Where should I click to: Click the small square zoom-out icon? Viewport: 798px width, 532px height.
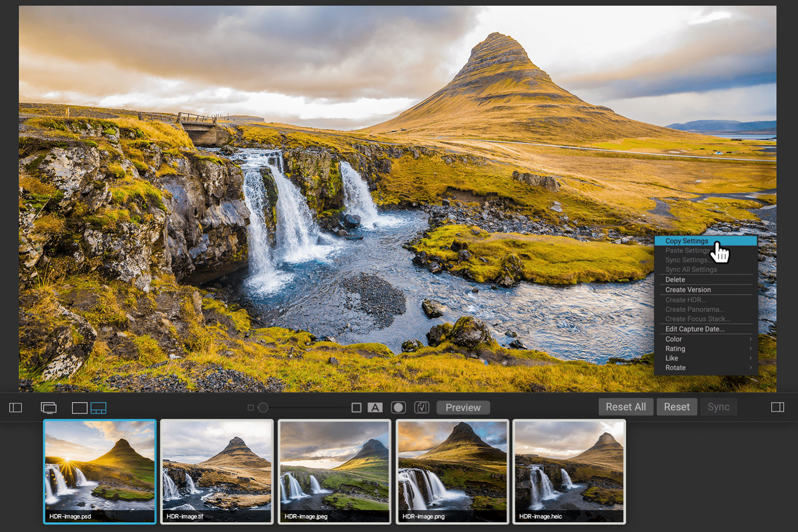(250, 408)
